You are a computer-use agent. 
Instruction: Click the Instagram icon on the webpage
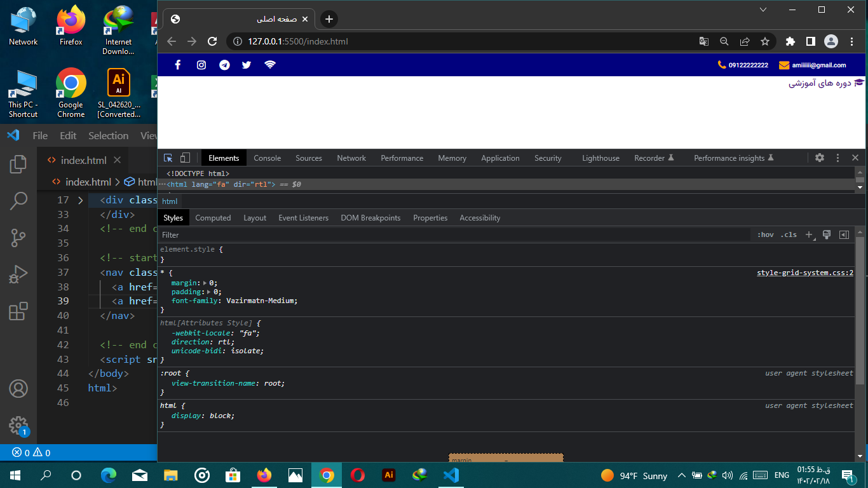201,65
